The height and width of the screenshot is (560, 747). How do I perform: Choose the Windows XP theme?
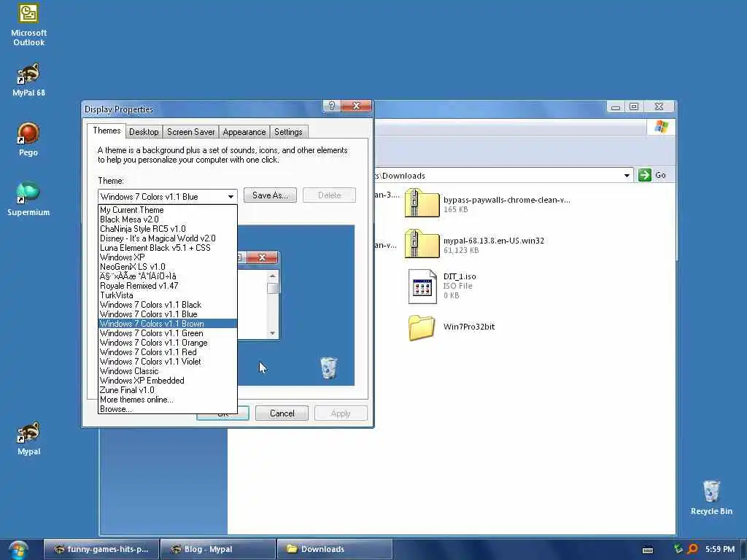coord(167,257)
